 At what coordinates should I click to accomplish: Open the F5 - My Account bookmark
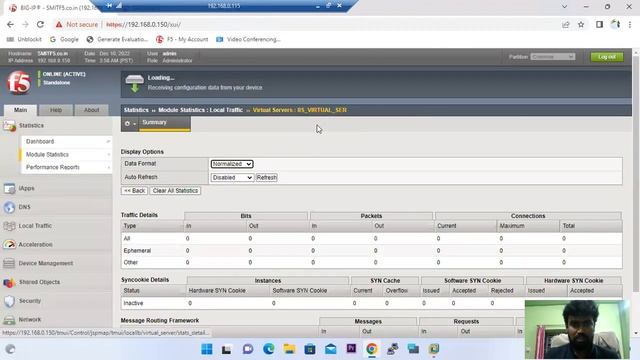182,39
